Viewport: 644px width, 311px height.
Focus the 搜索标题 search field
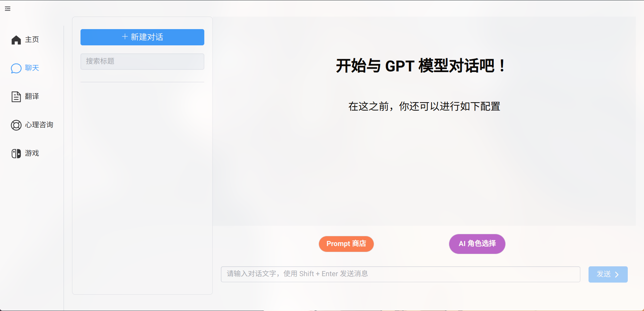142,62
